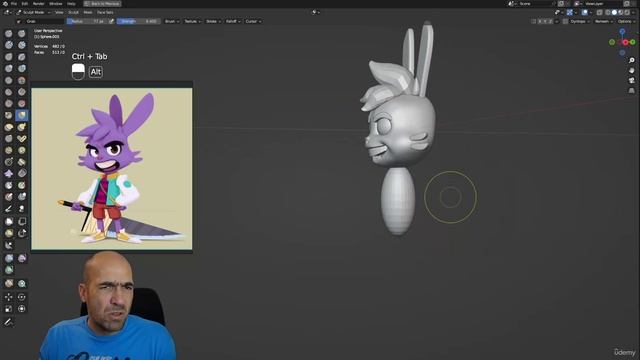Switch to wireframe viewport shading

coord(608,12)
